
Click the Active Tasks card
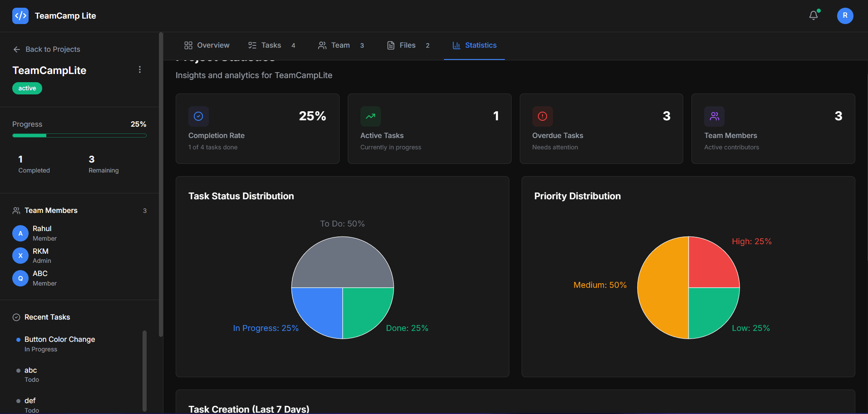point(429,128)
